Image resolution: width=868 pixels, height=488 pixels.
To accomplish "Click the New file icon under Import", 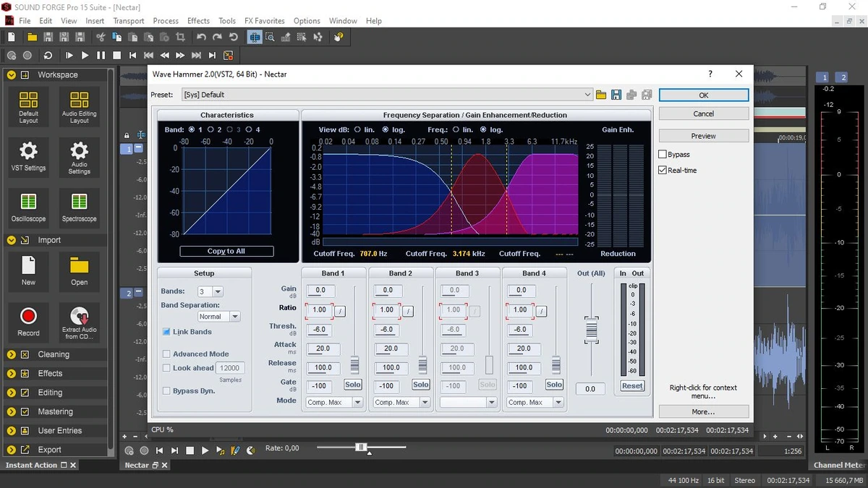I will coord(28,270).
